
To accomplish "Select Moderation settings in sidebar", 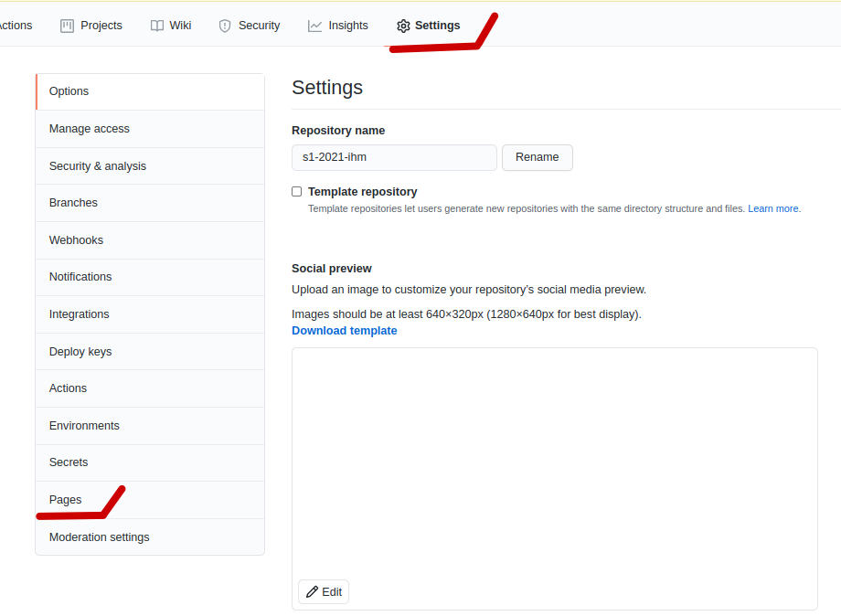I will pyautogui.click(x=100, y=537).
